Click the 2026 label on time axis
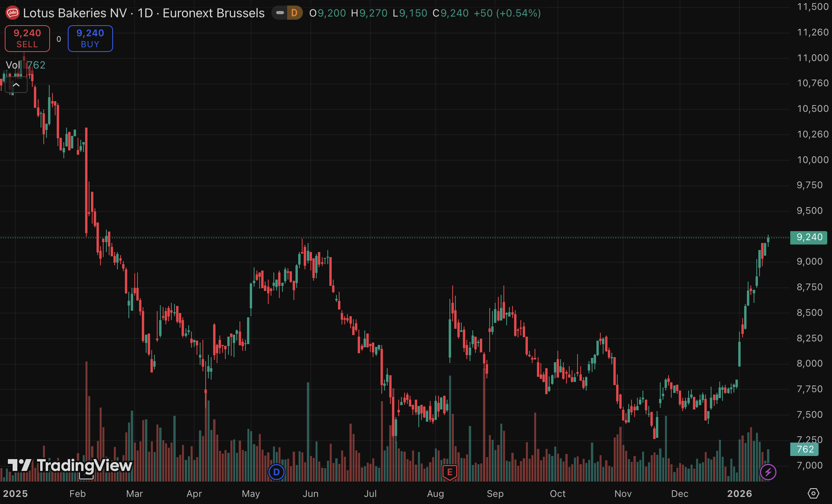Image resolution: width=832 pixels, height=504 pixels. tap(739, 494)
